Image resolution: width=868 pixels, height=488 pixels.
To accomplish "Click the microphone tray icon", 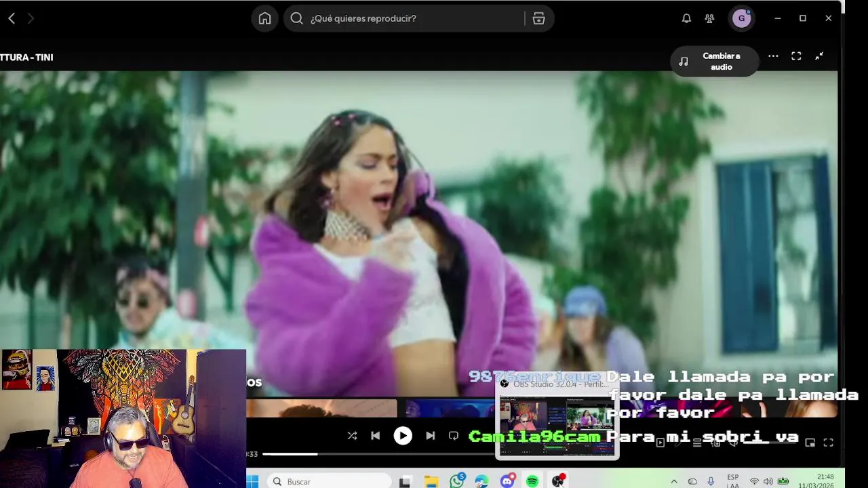I will coord(711,482).
